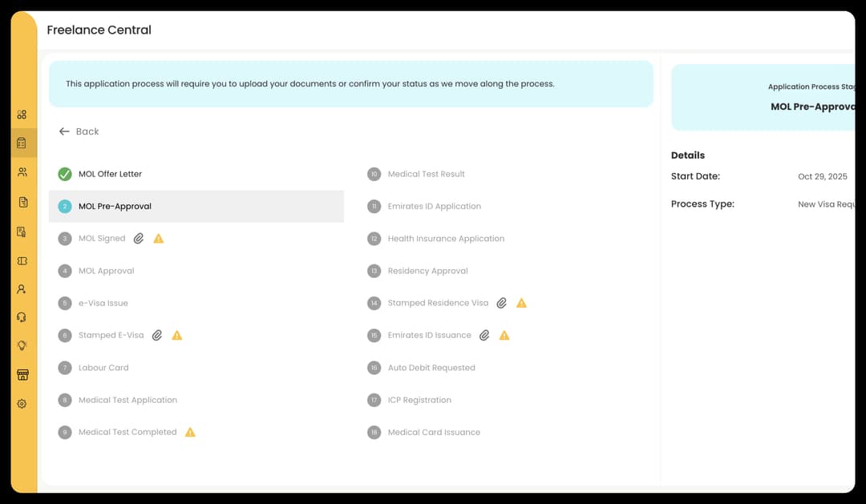Select the MOL Approval step
Image resolution: width=866 pixels, height=504 pixels.
tap(106, 271)
